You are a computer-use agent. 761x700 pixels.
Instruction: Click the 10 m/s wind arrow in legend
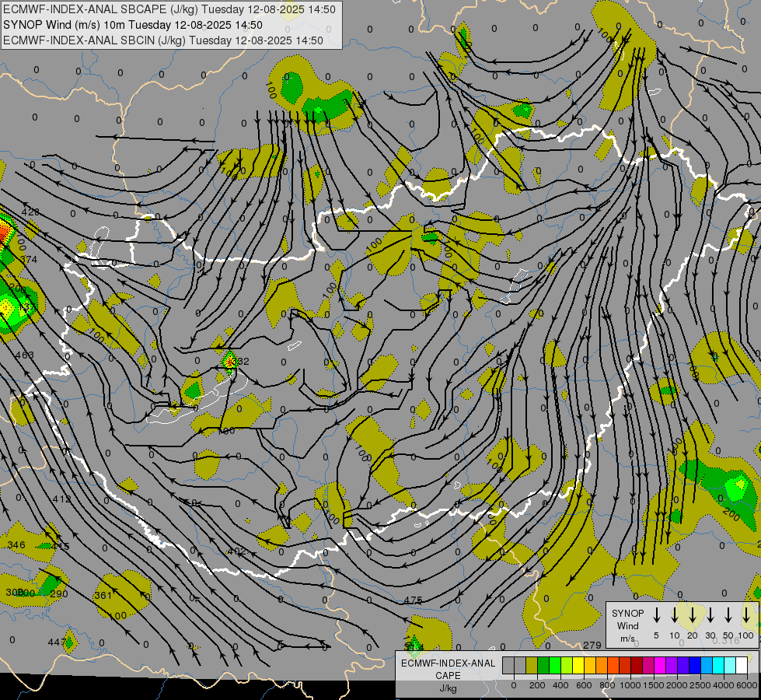[675, 615]
